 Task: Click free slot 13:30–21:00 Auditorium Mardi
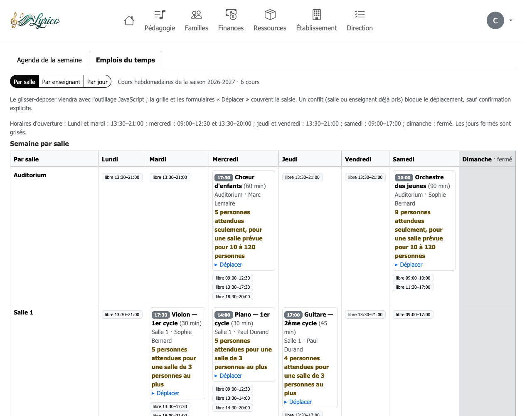click(x=170, y=177)
